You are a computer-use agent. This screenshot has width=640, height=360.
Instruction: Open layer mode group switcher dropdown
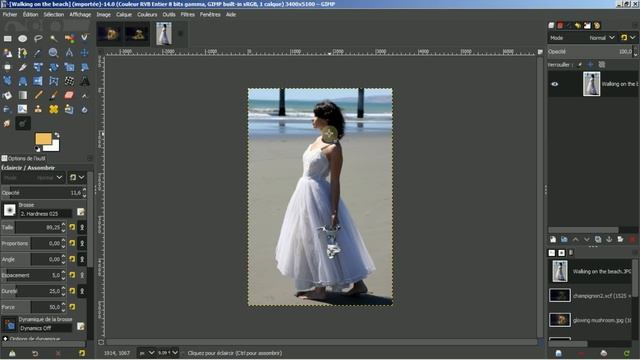tap(628, 38)
